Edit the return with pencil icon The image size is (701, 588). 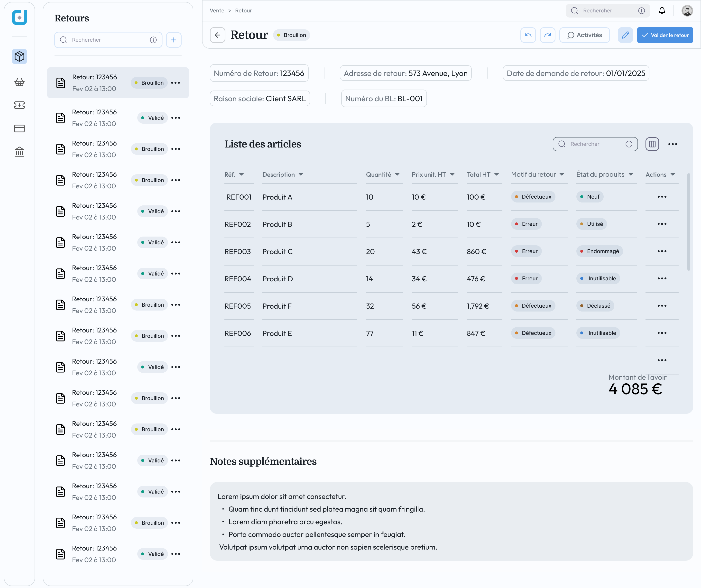coord(625,35)
